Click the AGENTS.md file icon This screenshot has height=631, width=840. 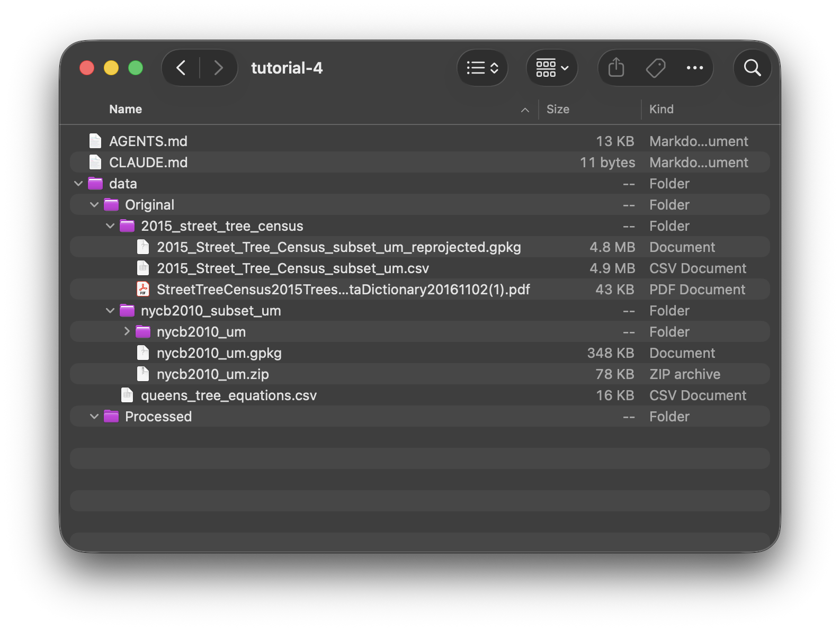click(95, 141)
